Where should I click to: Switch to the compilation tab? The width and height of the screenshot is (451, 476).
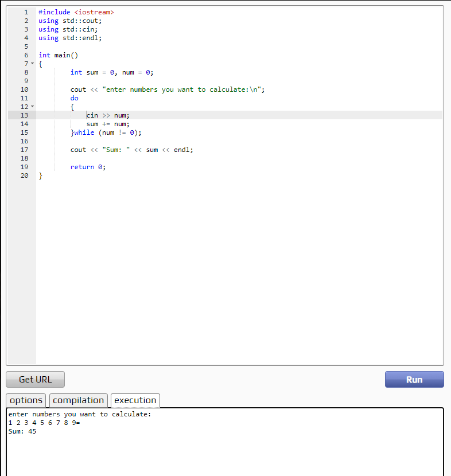tap(79, 400)
